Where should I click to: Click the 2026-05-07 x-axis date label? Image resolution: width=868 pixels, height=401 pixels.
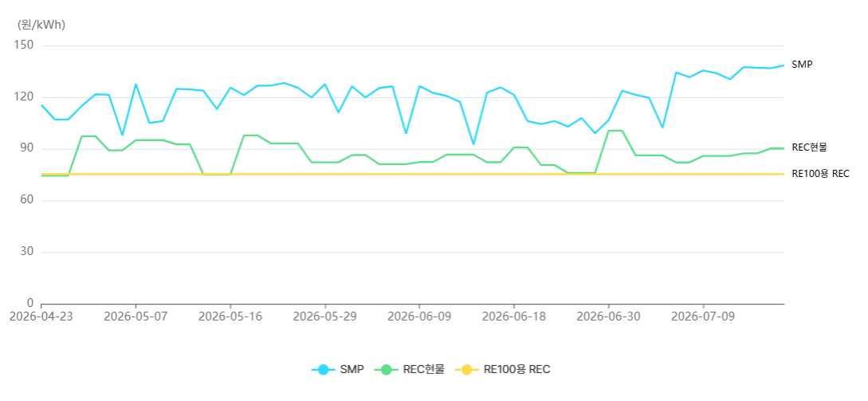(x=136, y=316)
